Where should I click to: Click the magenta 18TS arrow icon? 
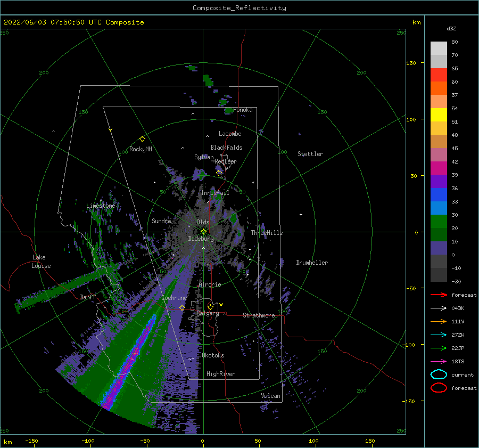[439, 362]
